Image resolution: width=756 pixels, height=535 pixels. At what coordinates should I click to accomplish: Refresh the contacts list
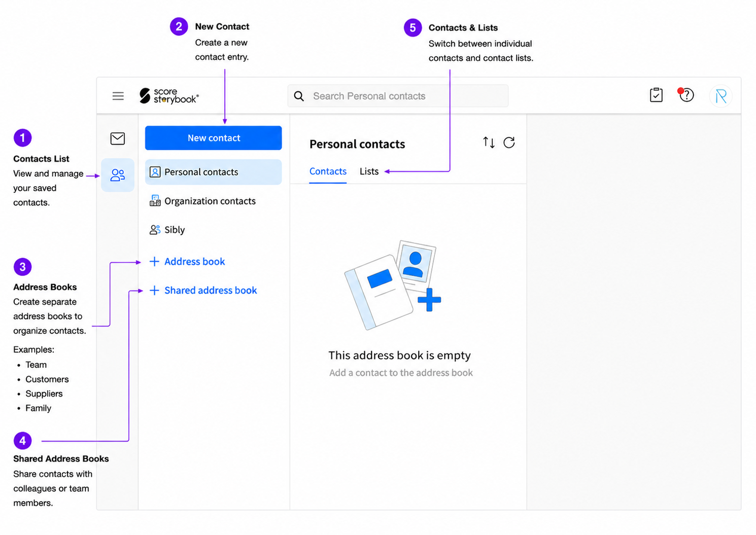[x=509, y=142]
